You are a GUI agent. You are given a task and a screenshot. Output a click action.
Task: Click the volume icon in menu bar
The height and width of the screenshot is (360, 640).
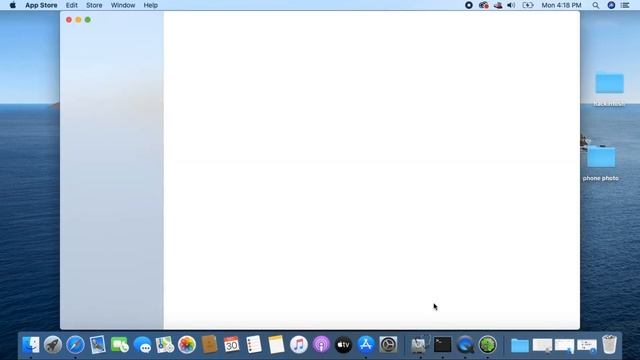click(x=511, y=5)
